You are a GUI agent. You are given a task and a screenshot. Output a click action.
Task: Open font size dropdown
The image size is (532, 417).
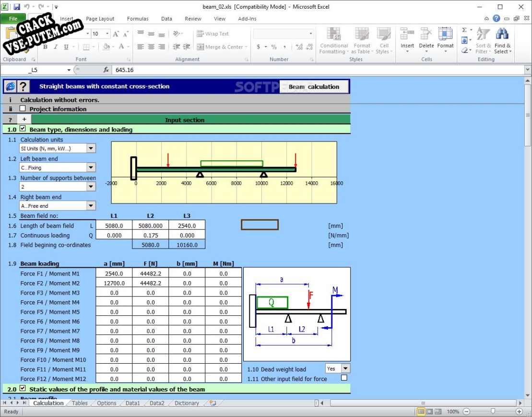(x=107, y=34)
